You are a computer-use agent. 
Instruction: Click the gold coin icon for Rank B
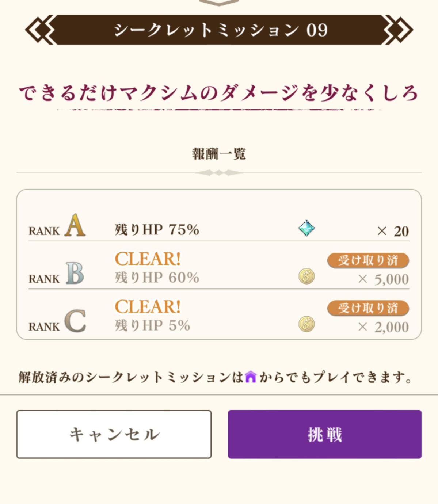[x=306, y=276]
